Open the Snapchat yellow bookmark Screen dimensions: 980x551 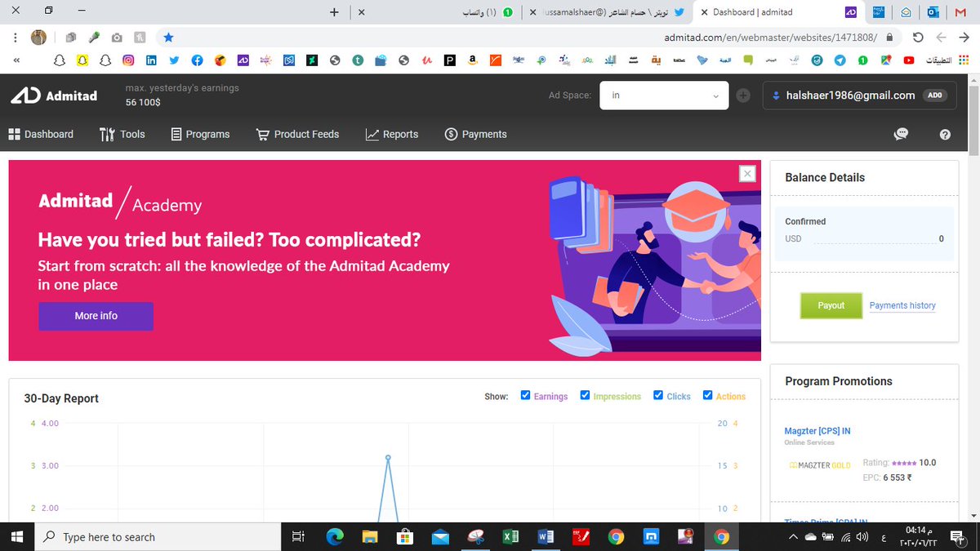point(82,60)
